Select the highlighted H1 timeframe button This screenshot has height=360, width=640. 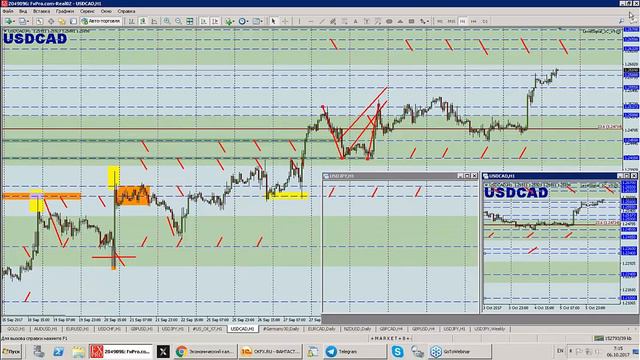[462, 21]
